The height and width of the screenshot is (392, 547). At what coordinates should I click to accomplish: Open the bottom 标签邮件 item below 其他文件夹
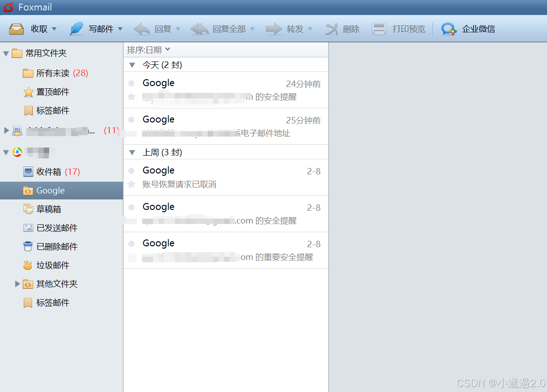pyautogui.click(x=61, y=302)
